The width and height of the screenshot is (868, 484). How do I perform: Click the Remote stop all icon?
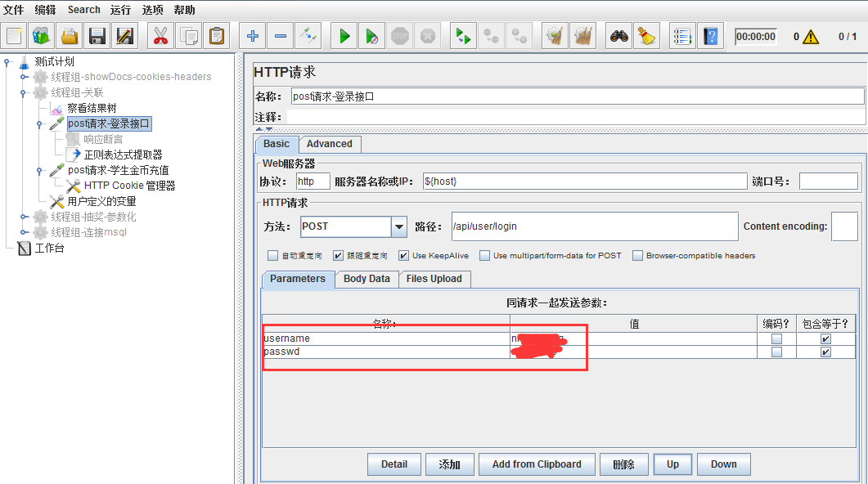pyautogui.click(x=491, y=37)
